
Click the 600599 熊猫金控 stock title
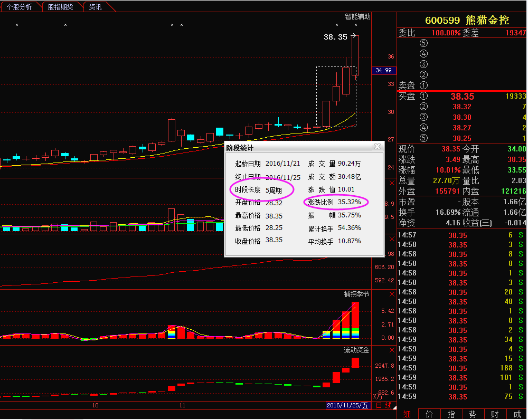click(x=467, y=21)
